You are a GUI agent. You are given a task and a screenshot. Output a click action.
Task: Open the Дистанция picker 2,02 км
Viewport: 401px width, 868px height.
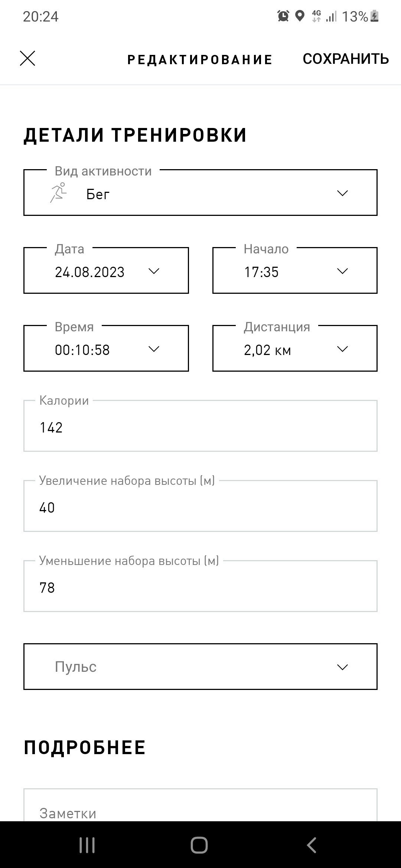click(295, 348)
